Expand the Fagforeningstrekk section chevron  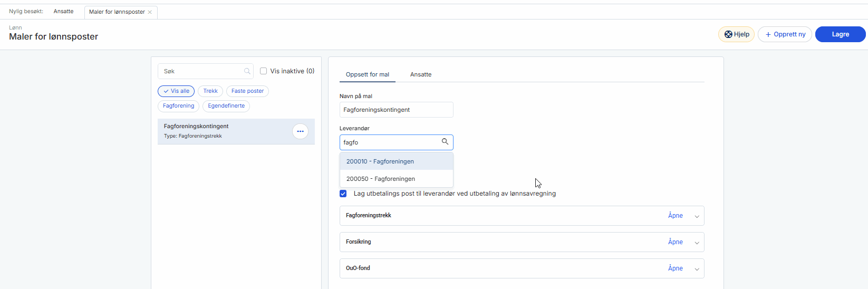coord(697,216)
